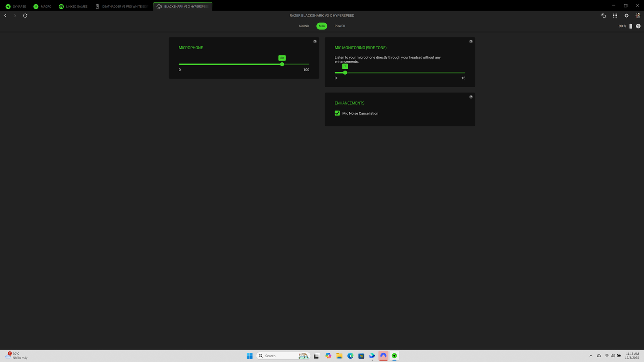The image size is (644, 362).
Task: Open the Synapse settings gear icon
Action: pos(626,16)
